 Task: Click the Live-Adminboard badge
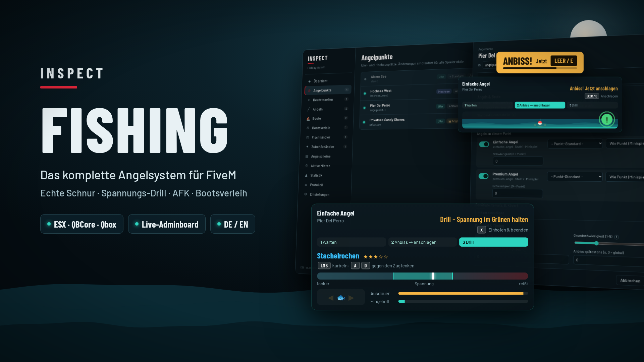click(x=167, y=224)
